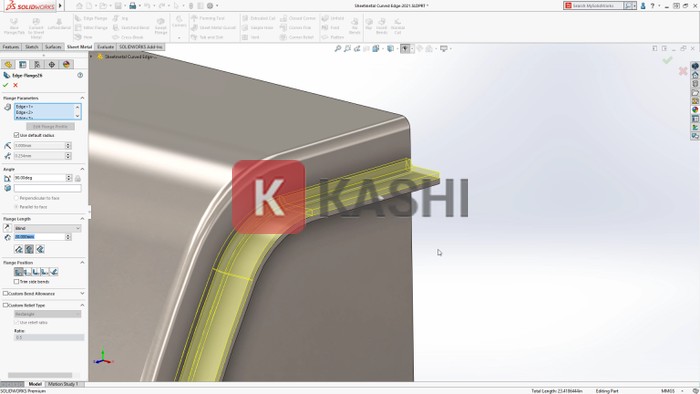Select Tangent Bend length option
This screenshot has width=700, height=394.
tap(40, 249)
